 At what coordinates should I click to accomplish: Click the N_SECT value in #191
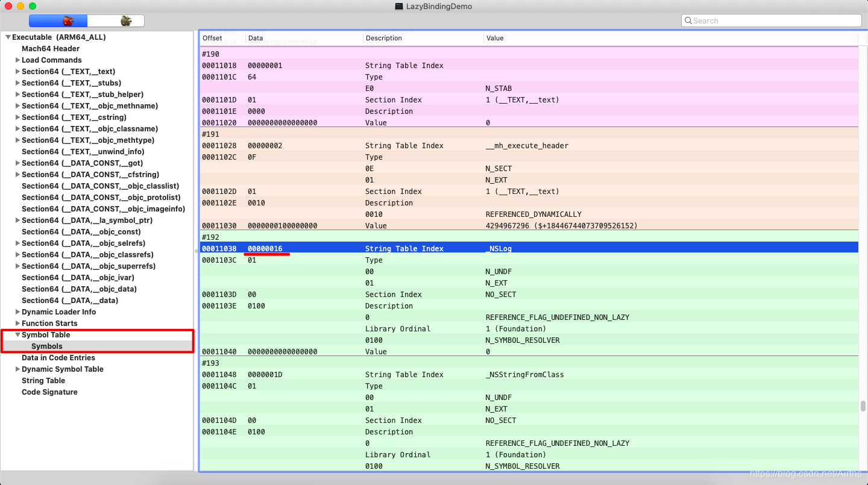(498, 169)
